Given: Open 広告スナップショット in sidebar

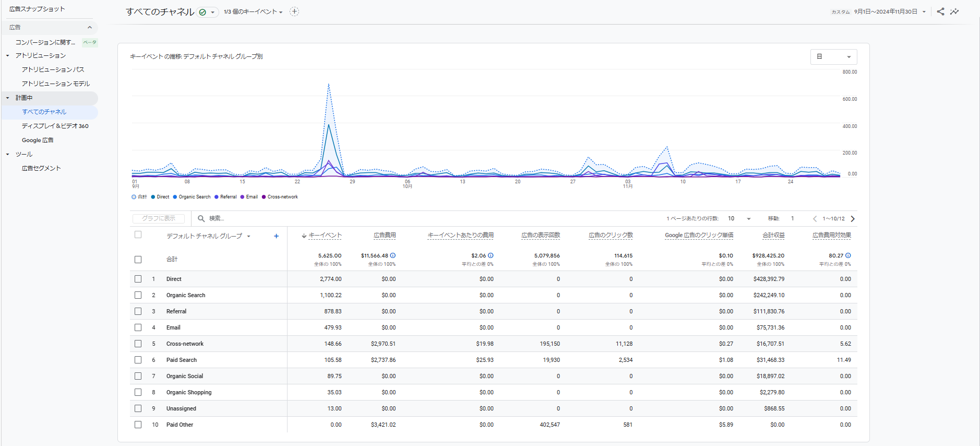Looking at the screenshot, I should tap(37, 9).
